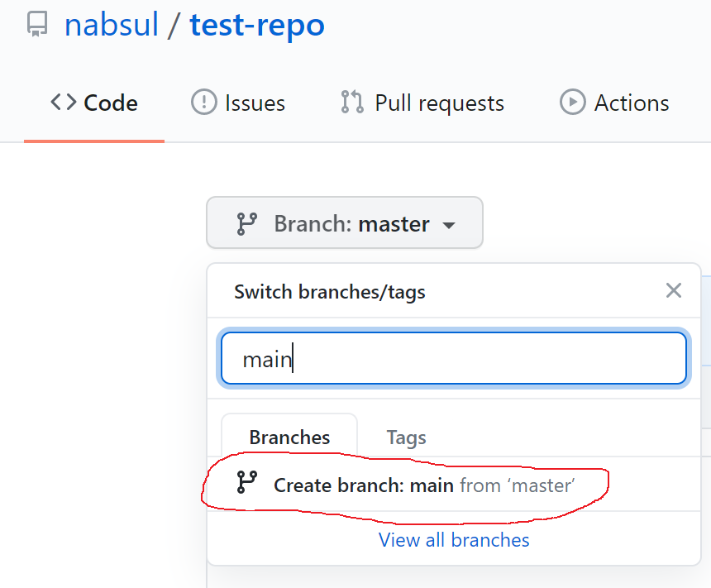Image resolution: width=711 pixels, height=588 pixels.
Task: Go to Pull requests
Action: coord(422,103)
